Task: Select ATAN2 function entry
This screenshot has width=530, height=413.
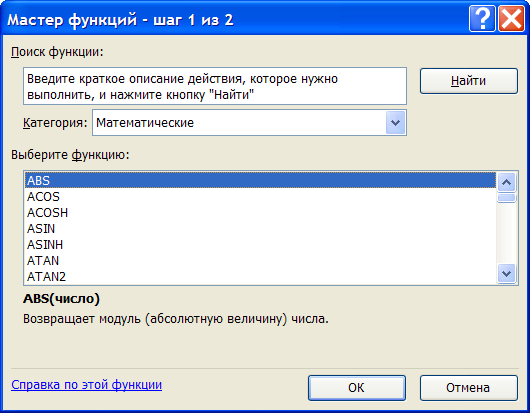Action: click(260, 277)
